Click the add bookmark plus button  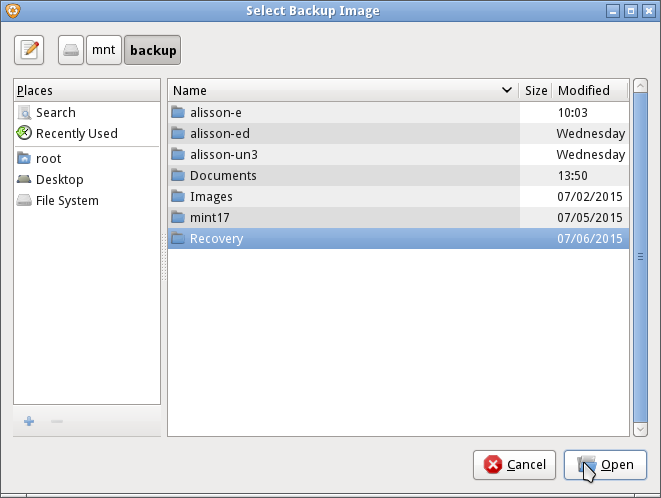pyautogui.click(x=29, y=422)
